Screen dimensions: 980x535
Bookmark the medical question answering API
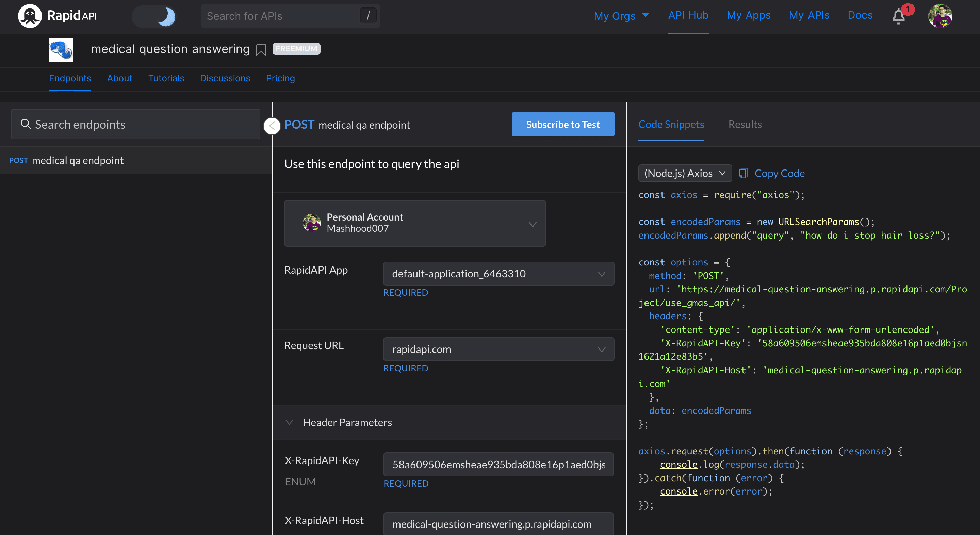click(x=261, y=50)
